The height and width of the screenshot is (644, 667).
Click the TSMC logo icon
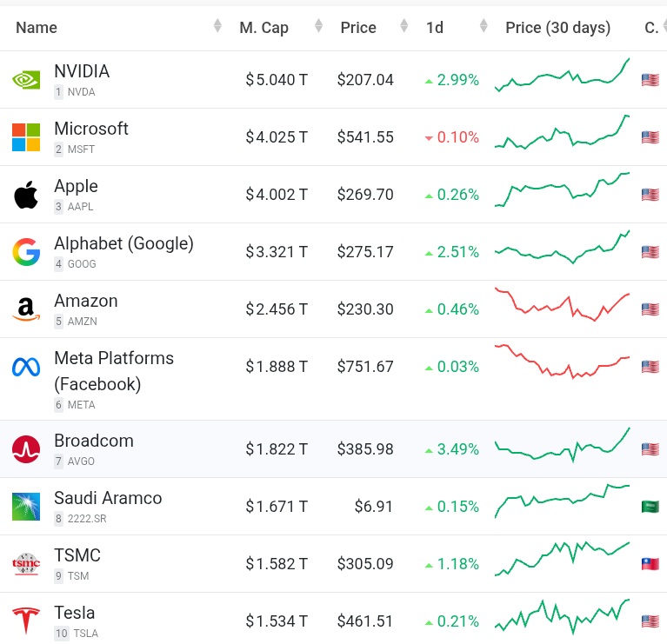[26, 564]
